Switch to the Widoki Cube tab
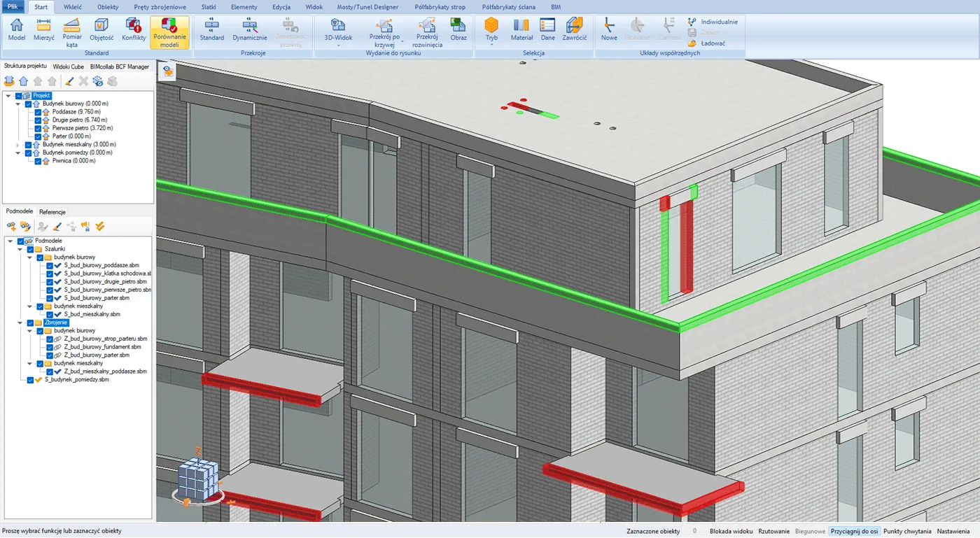The height and width of the screenshot is (538, 980). (69, 66)
